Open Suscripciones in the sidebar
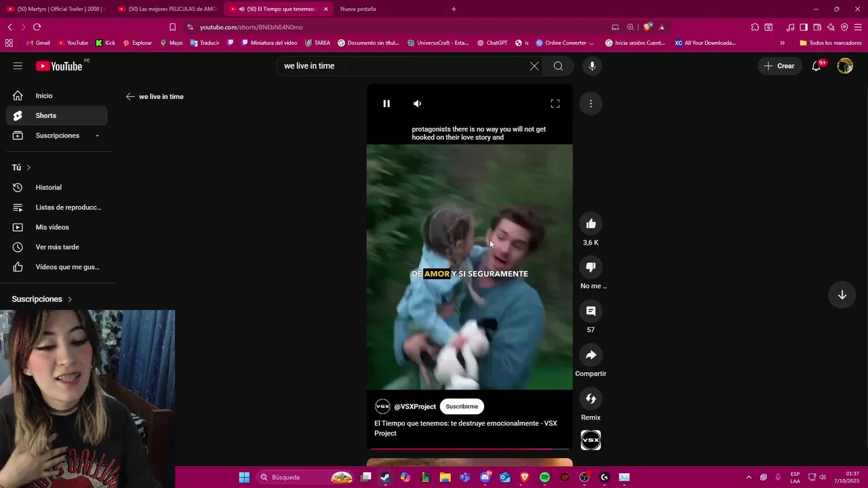Image resolution: width=868 pixels, height=488 pixels. 57,136
